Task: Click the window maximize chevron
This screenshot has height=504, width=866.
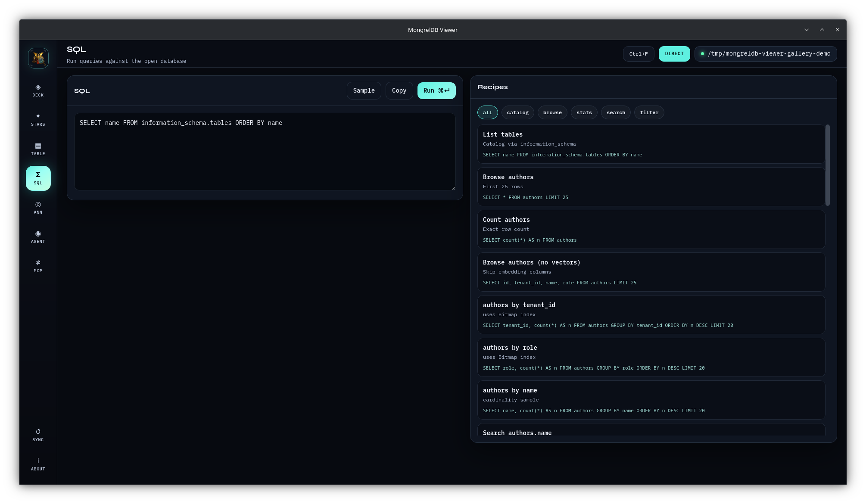Action: pyautogui.click(x=822, y=30)
